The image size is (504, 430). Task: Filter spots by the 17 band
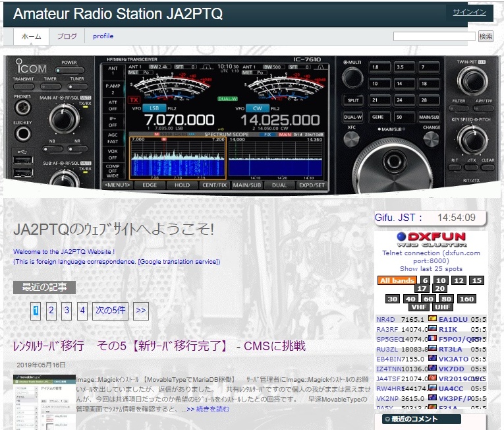422,288
